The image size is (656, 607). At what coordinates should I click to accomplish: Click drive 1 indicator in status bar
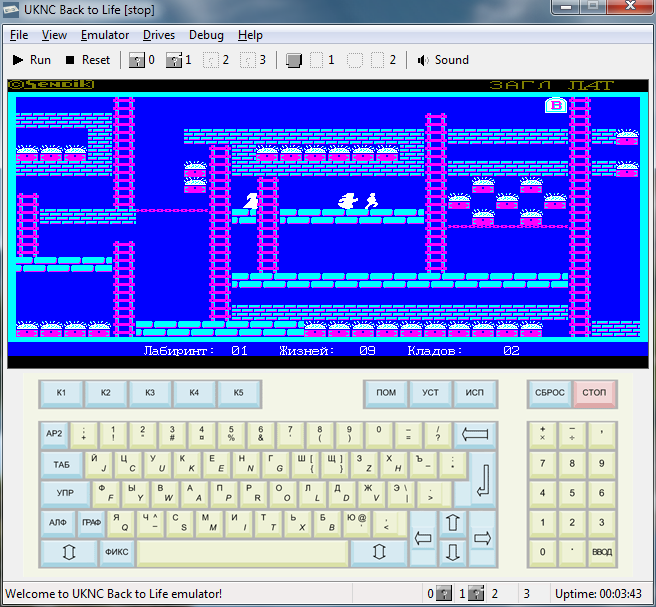click(471, 594)
